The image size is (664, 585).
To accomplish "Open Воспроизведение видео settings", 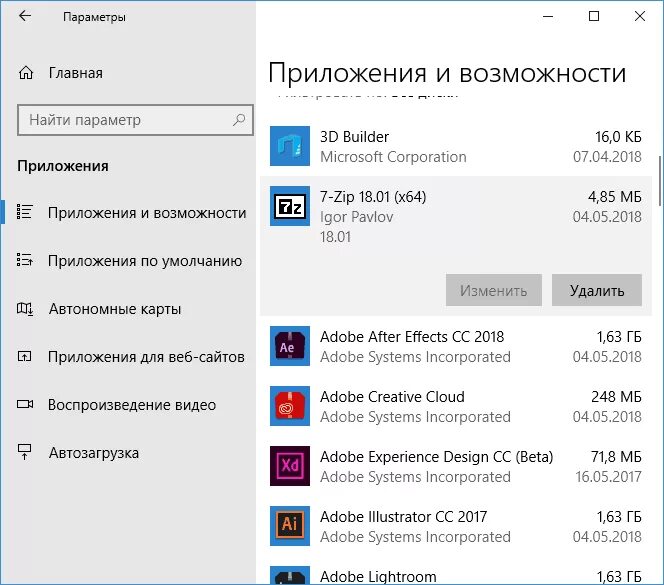I will (131, 405).
